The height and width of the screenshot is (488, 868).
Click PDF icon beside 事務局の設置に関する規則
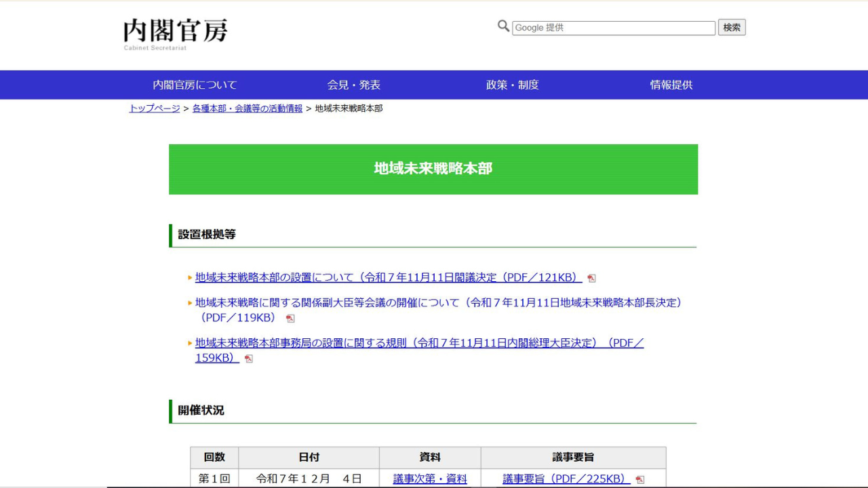(248, 359)
